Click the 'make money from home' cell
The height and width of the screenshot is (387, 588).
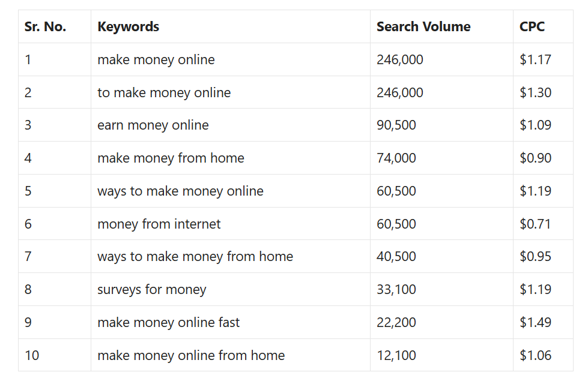(x=171, y=158)
